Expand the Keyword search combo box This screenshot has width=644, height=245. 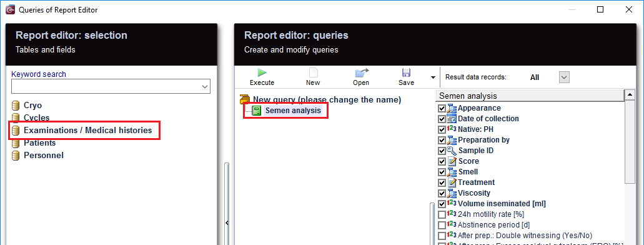(205, 87)
